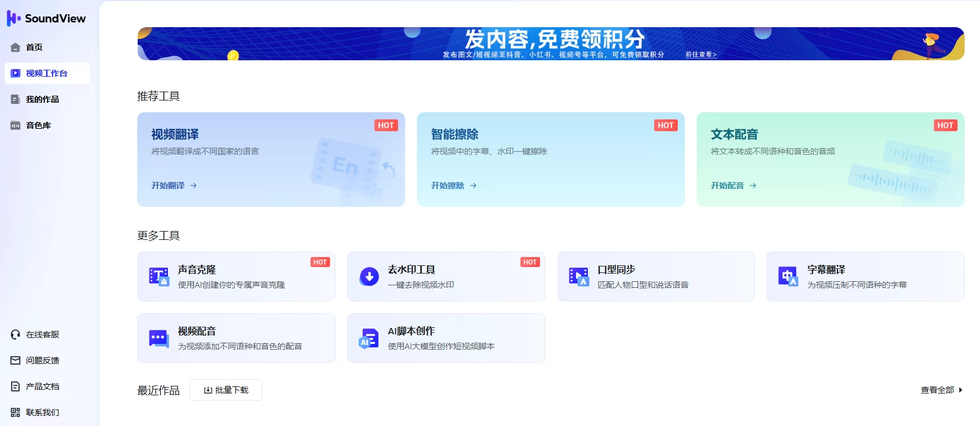Click 开始擦除 link on smart erase card
980x426 pixels.
454,186
